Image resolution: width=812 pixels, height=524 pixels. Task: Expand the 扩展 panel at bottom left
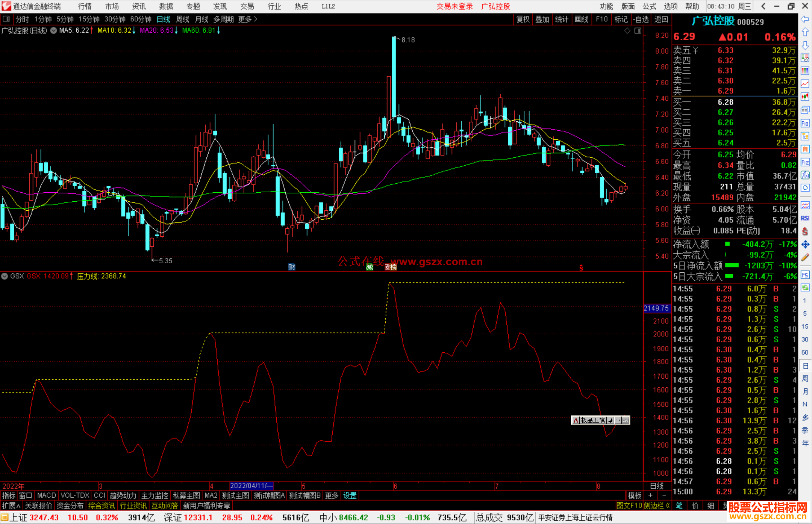(11, 506)
